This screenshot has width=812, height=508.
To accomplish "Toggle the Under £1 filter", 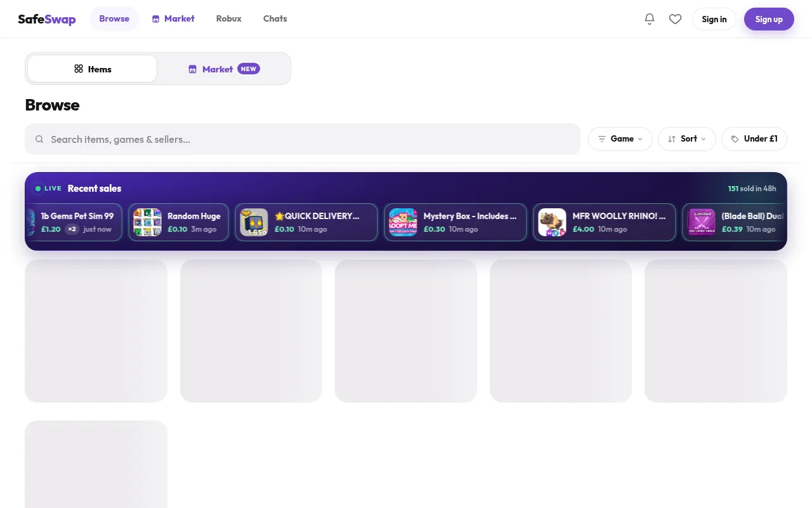I will tap(754, 139).
